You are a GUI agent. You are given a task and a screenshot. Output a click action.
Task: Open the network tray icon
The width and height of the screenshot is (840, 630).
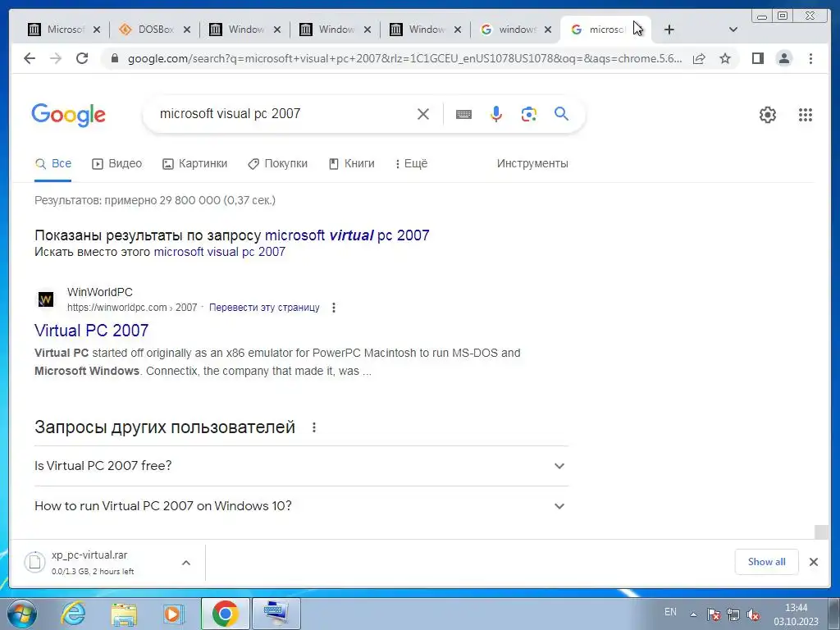pos(733,614)
